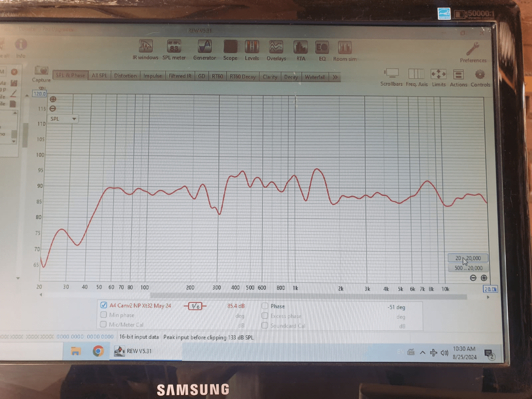Click the horizontal graph scrollbar
This screenshot has width=532, height=399.
[x=308, y=296]
